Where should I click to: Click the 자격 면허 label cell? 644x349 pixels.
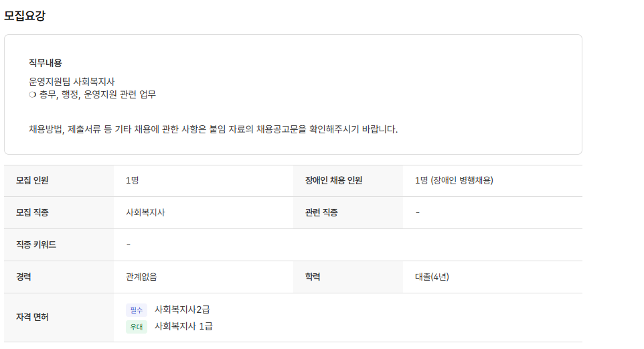[33, 317]
